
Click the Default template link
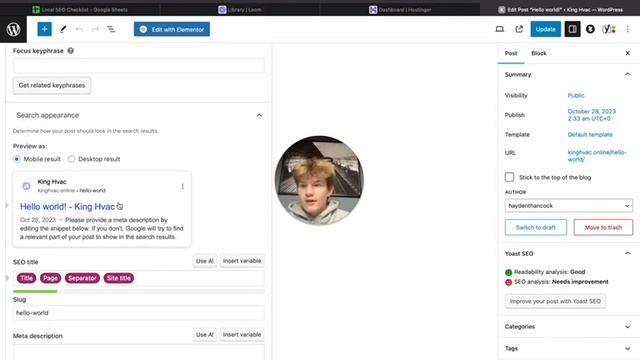590,135
